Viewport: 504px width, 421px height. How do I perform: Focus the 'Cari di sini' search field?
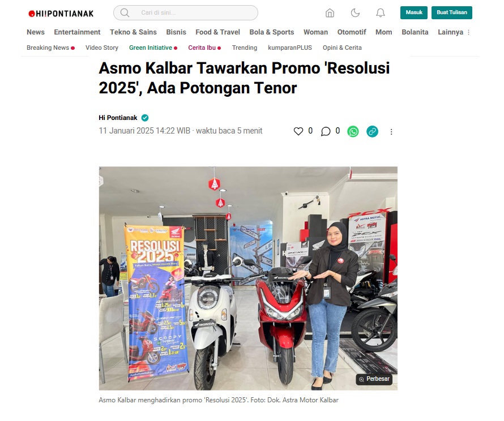pyautogui.click(x=186, y=13)
